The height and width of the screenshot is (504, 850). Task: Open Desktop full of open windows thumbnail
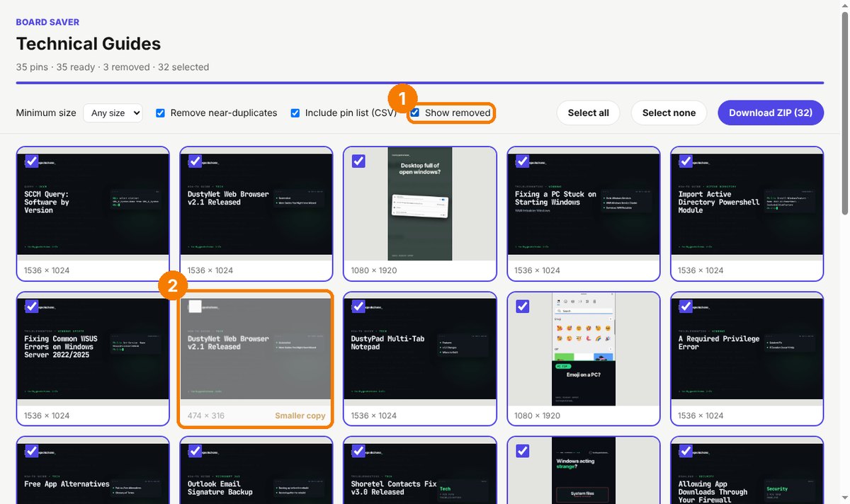pos(420,204)
